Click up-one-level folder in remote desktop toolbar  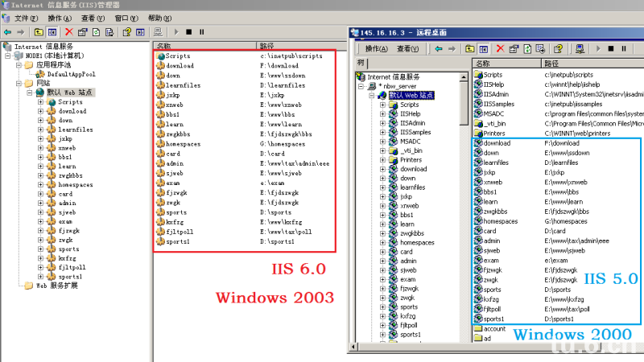(470, 49)
